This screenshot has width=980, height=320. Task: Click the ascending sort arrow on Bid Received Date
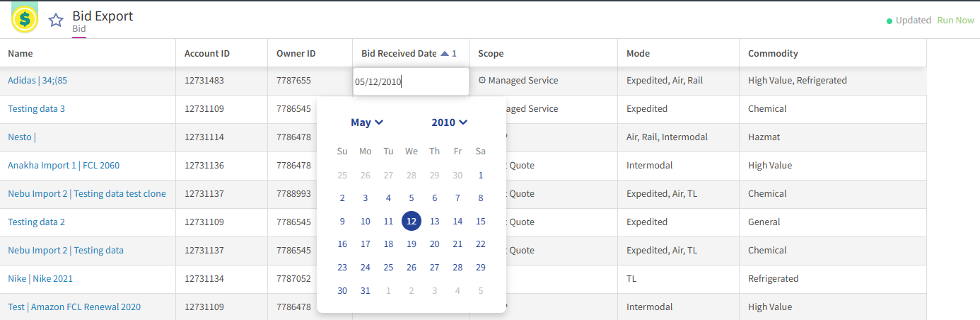click(x=445, y=53)
